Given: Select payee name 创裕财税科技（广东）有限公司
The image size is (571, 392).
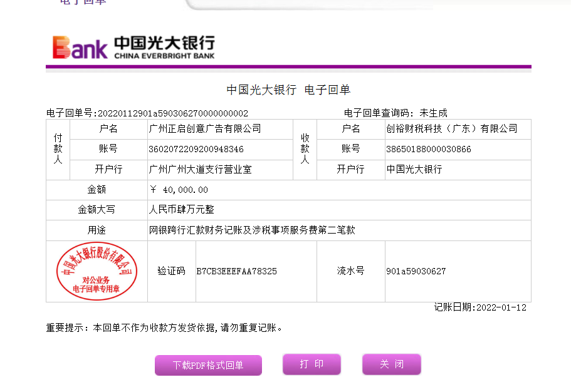Looking at the screenshot, I should pos(451,129).
